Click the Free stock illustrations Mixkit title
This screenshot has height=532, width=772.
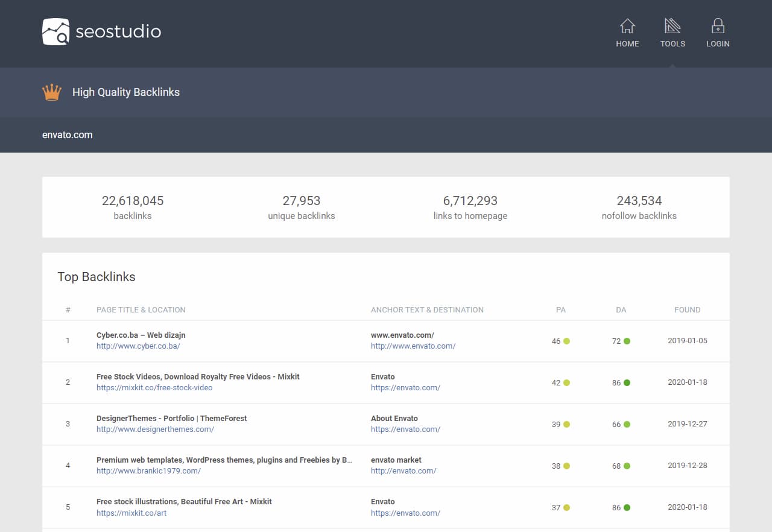[184, 502]
